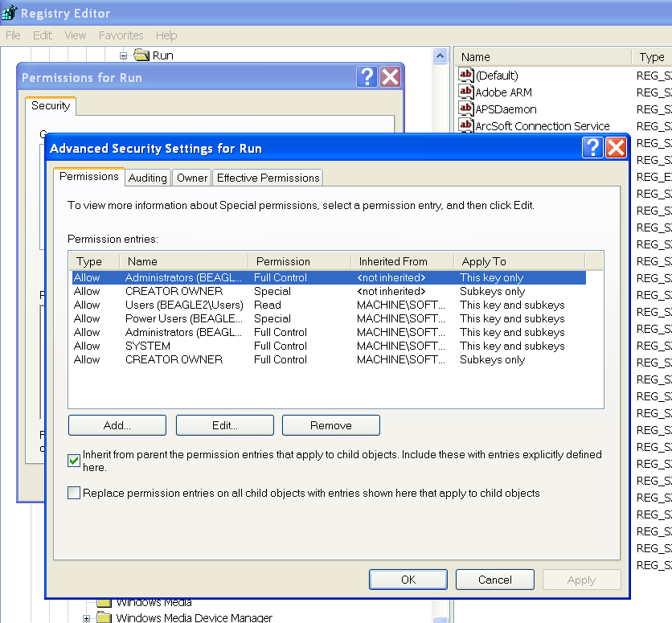Toggle Inherit from parent permission entries checkbox
This screenshot has height=623, width=672.
click(74, 461)
